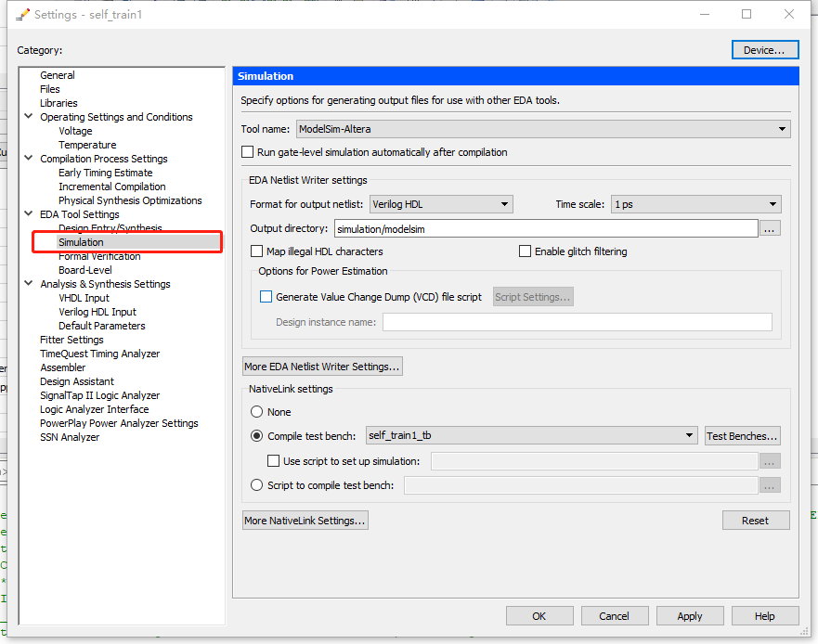This screenshot has height=644, width=818.
Task: Open Format for output netlist dropdown
Action: pos(441,204)
